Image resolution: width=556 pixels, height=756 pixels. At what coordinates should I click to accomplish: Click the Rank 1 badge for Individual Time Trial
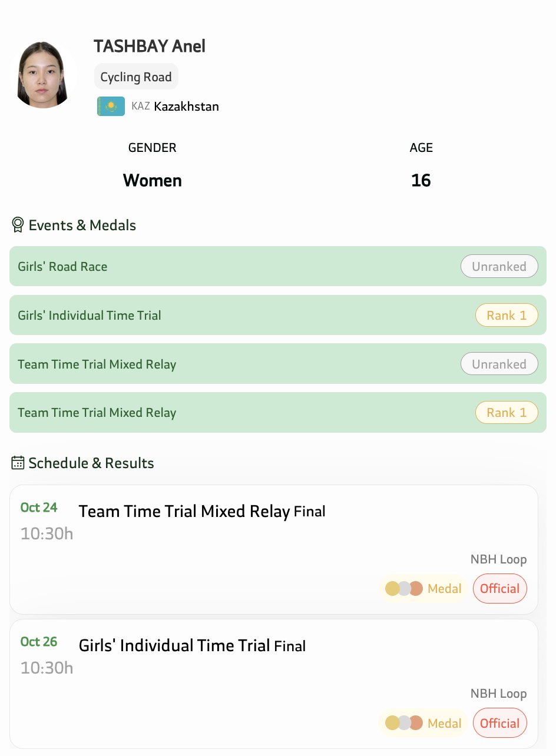[507, 315]
